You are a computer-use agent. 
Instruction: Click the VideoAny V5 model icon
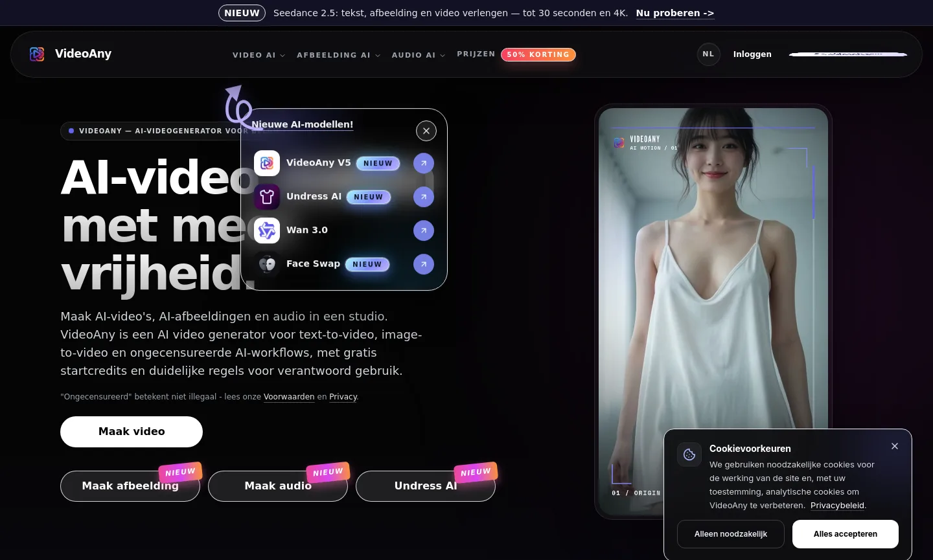point(267,163)
